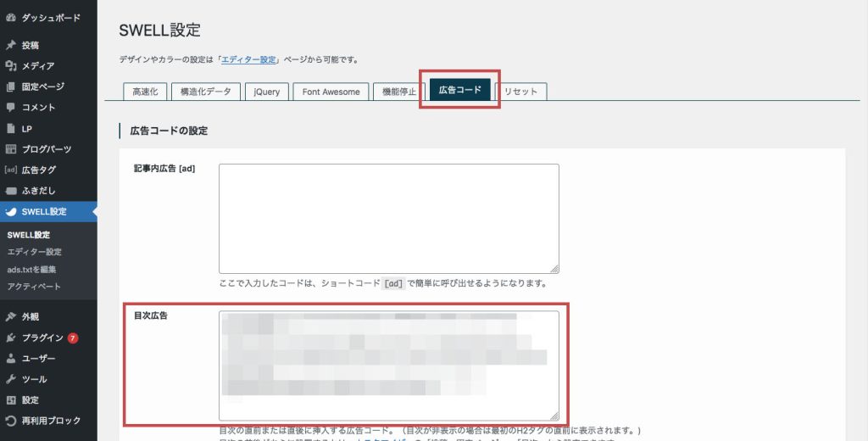Click the 目次広告 field label
This screenshot has width=868, height=441.
point(151,315)
